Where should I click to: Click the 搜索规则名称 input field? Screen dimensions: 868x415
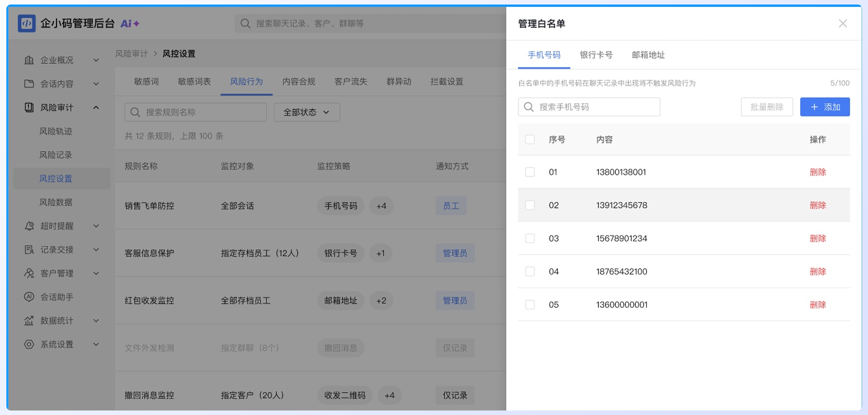195,112
